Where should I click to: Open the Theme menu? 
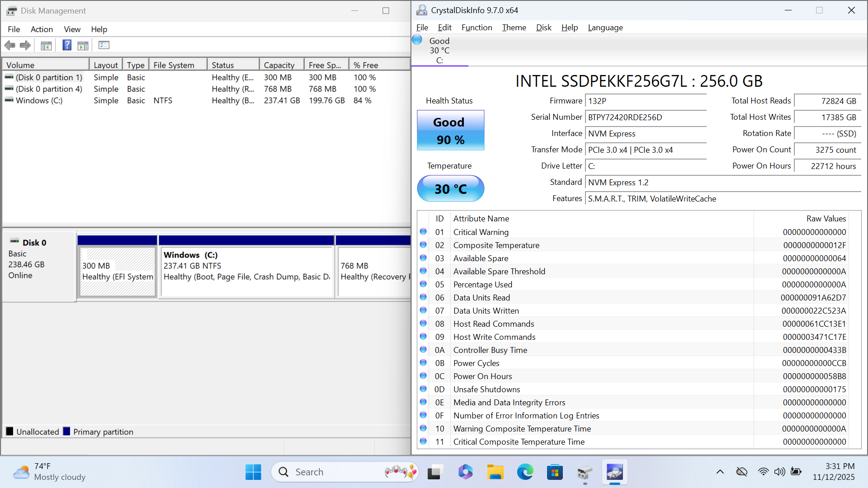click(x=514, y=28)
